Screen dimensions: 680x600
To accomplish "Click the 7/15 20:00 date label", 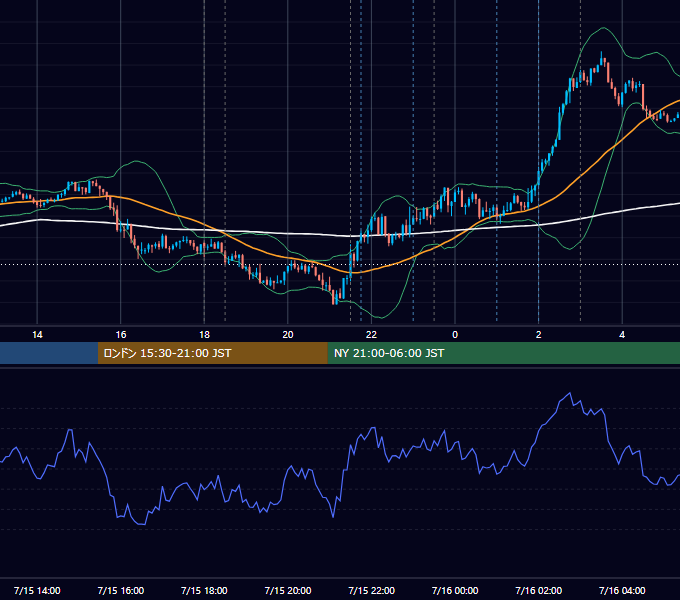I will (288, 590).
